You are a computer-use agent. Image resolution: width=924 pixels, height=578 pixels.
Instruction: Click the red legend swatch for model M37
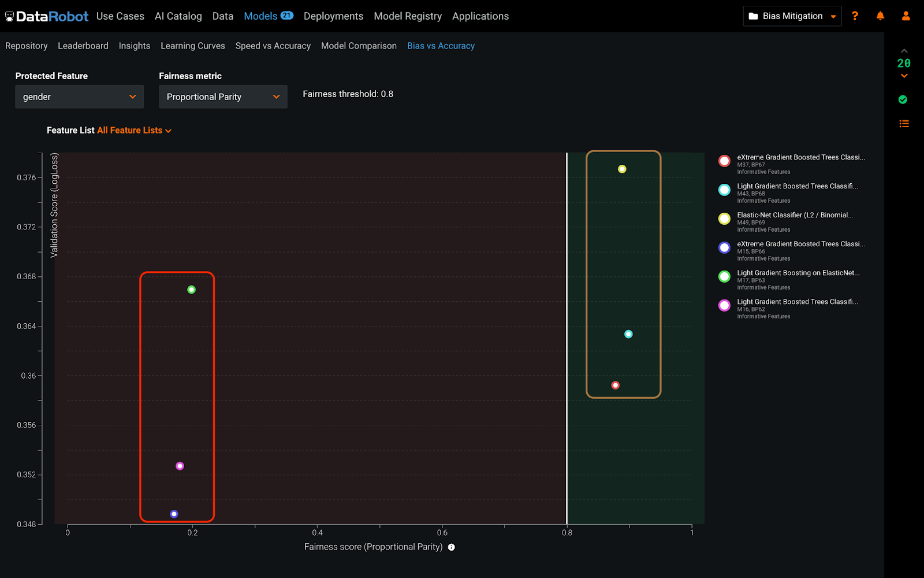(x=724, y=161)
